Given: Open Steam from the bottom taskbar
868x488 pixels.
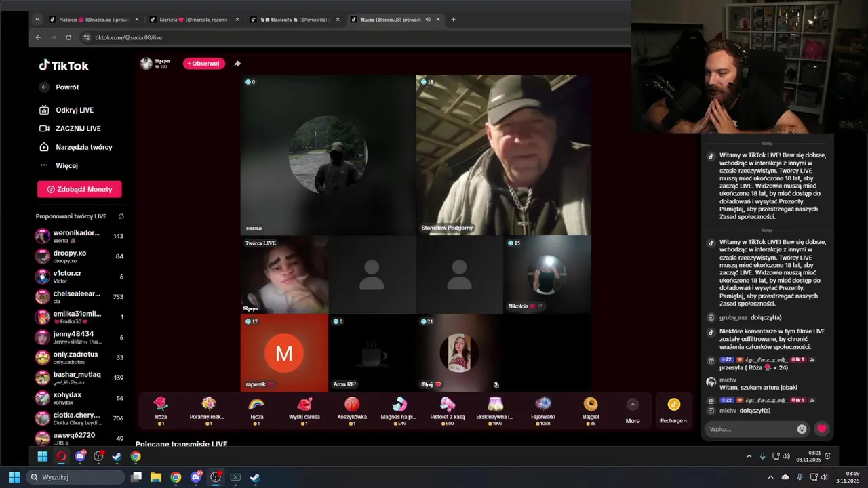Looking at the screenshot, I should [x=255, y=477].
